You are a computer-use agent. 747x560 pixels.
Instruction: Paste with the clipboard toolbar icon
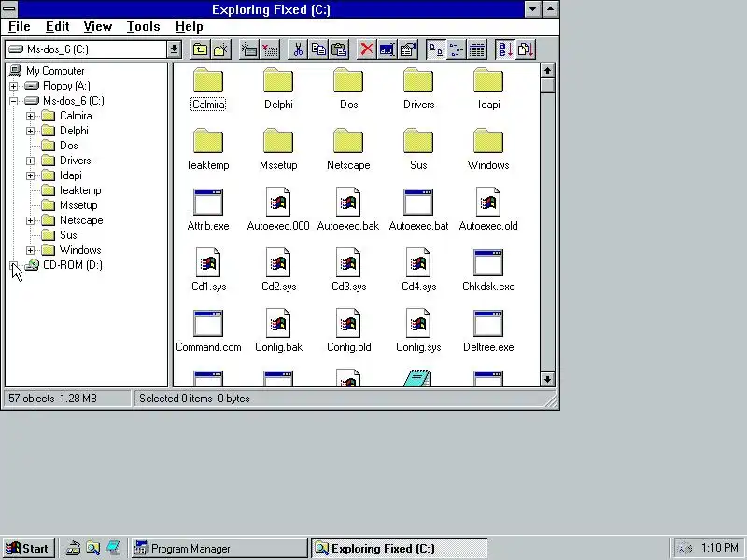pyautogui.click(x=339, y=49)
